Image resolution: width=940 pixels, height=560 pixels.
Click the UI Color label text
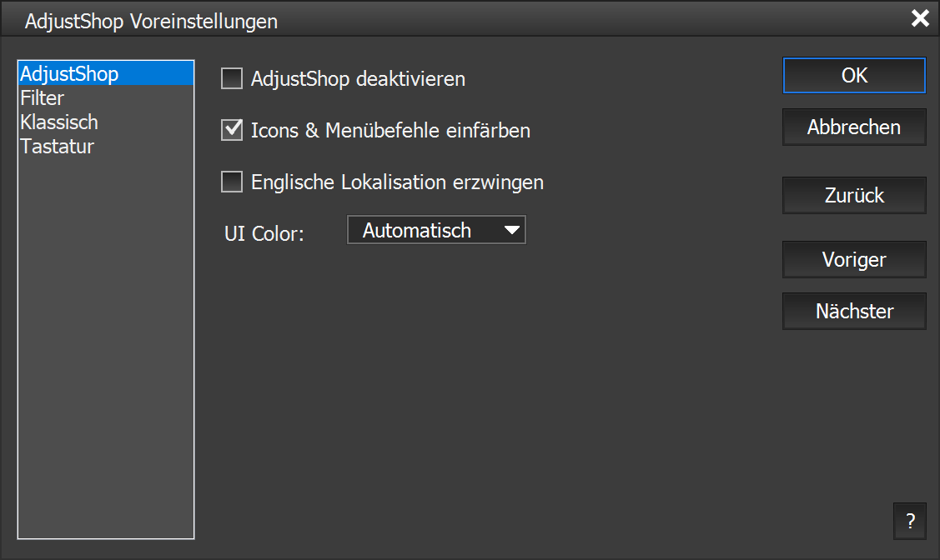(x=264, y=233)
